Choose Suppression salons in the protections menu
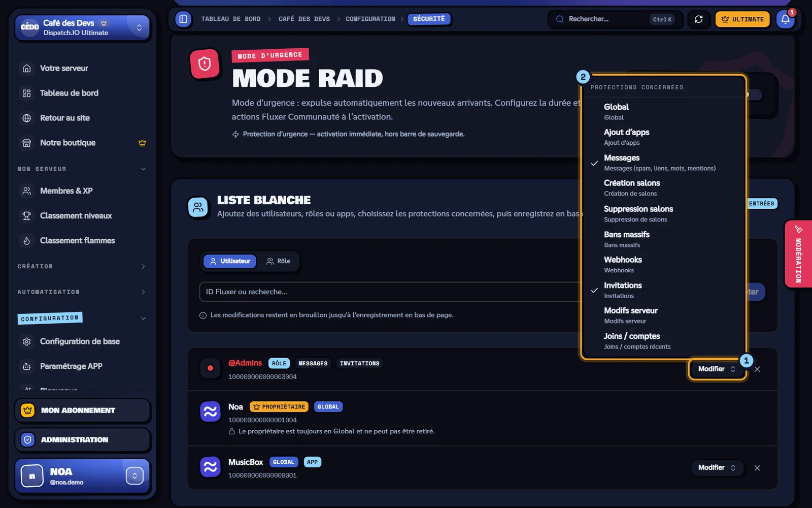812x508 pixels. (x=663, y=214)
